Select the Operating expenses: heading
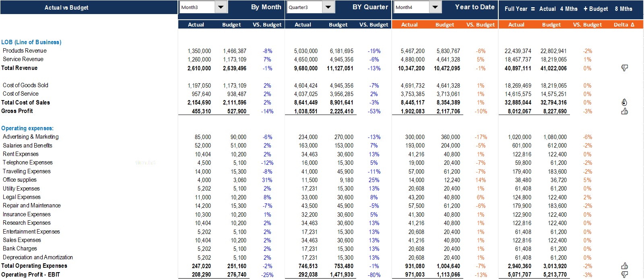Image resolution: width=644 pixels, height=279 pixels. coord(27,128)
